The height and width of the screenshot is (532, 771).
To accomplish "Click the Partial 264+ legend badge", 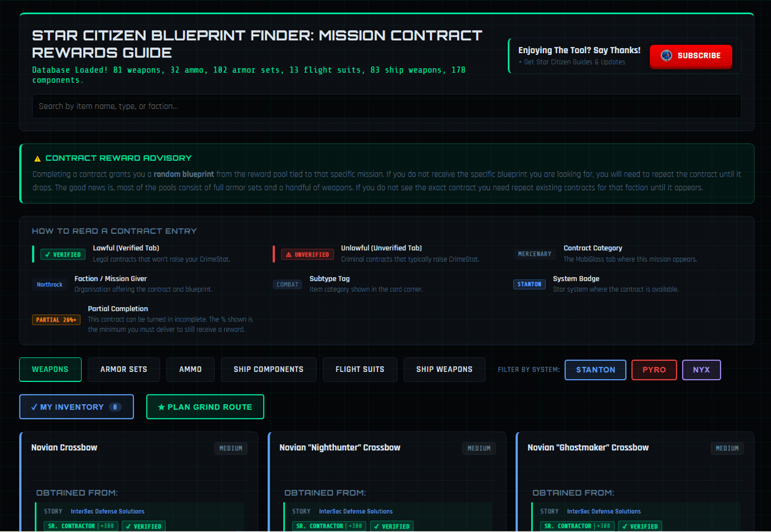I will pos(56,320).
